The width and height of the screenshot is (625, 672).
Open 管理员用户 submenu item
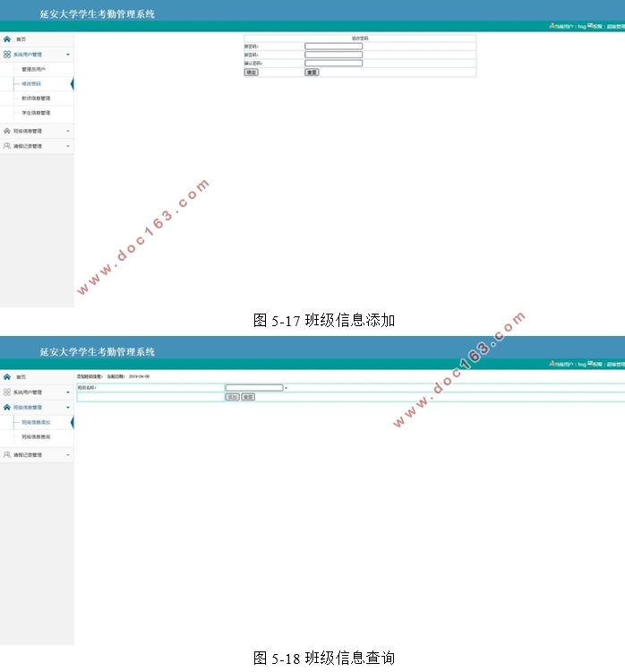coord(33,69)
